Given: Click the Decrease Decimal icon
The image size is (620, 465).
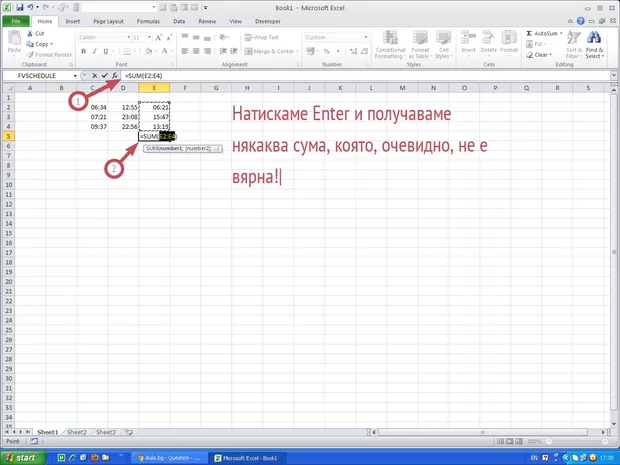Looking at the screenshot, I should click(x=364, y=51).
